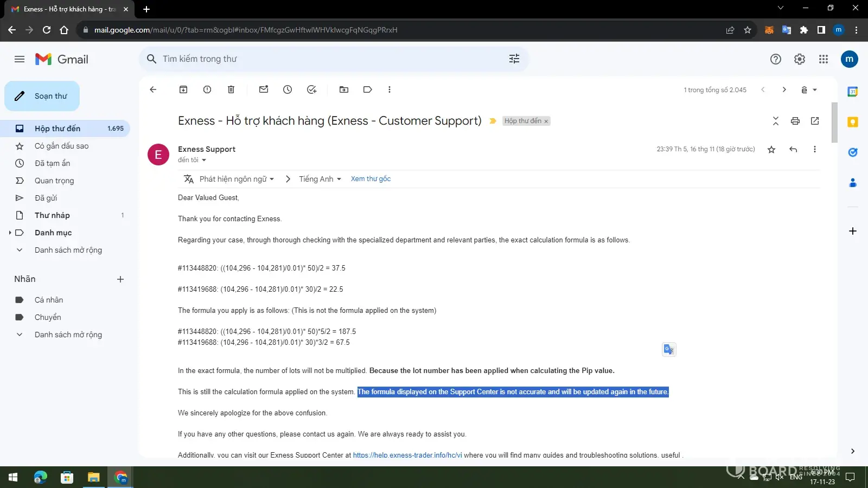The width and height of the screenshot is (868, 488).
Task: Open File Explorer from the taskbar
Action: tap(94, 477)
